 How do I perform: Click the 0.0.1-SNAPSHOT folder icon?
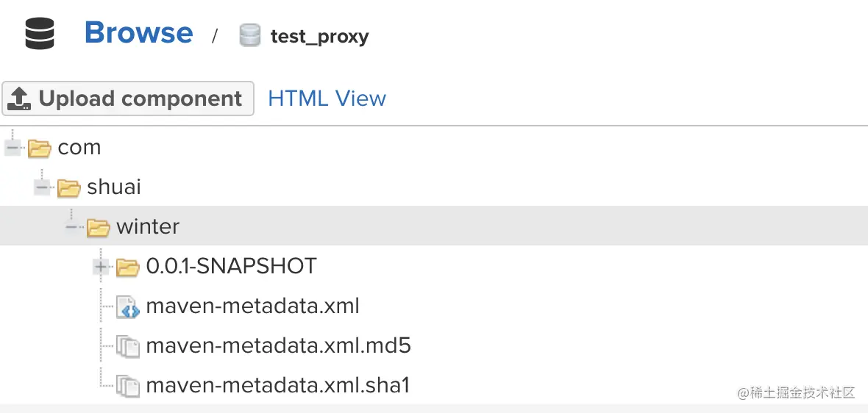pos(128,267)
